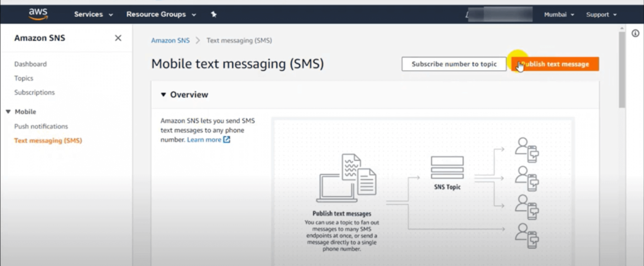Click the bottom subscriber phone icon
This screenshot has width=644, height=266.
tap(526, 236)
